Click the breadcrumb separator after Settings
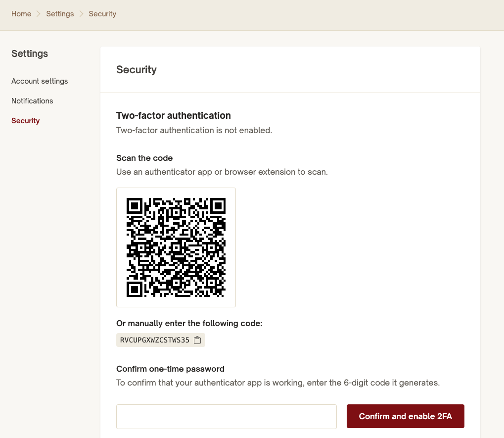 coord(81,13)
